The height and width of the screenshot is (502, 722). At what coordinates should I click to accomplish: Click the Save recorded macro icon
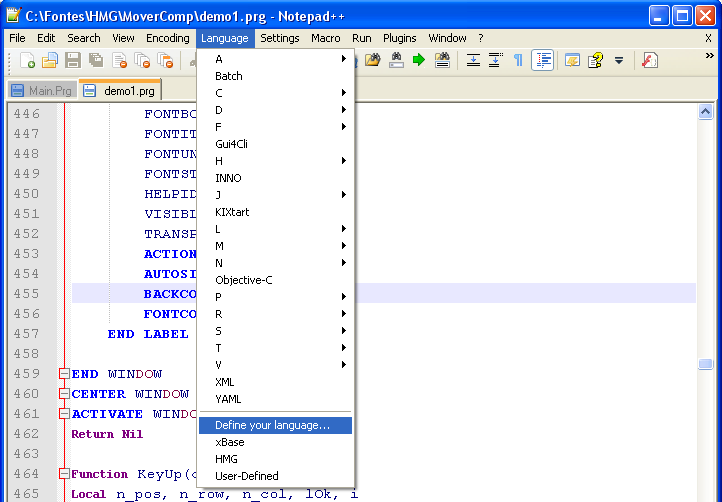pyautogui.click(x=441, y=61)
